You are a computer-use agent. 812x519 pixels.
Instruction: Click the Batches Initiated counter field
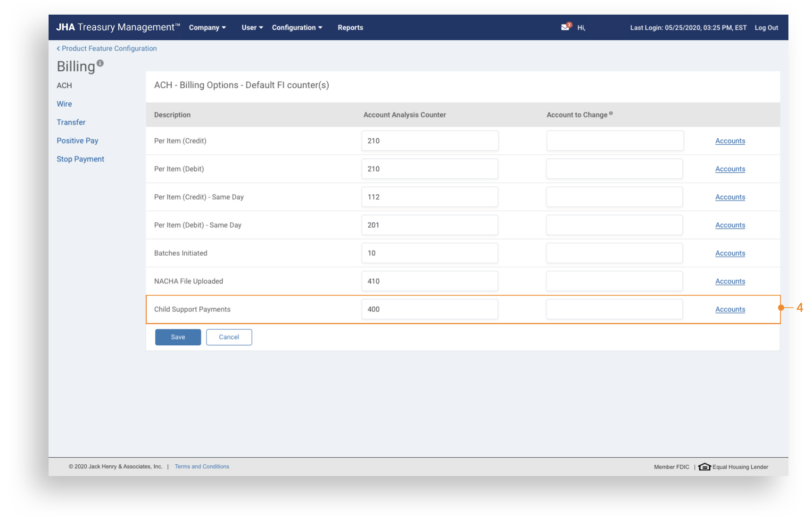(x=429, y=253)
